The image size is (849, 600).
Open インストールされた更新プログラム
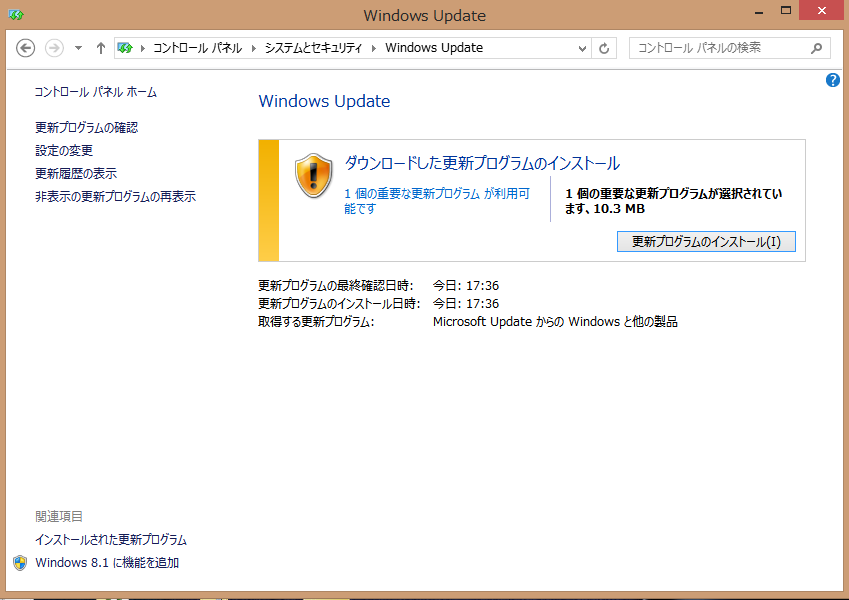(111, 539)
